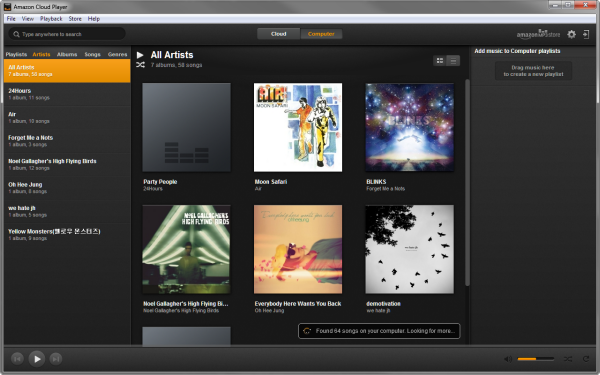The image size is (600, 375).
Task: Select artist Air in the sidebar
Action: coord(67,117)
